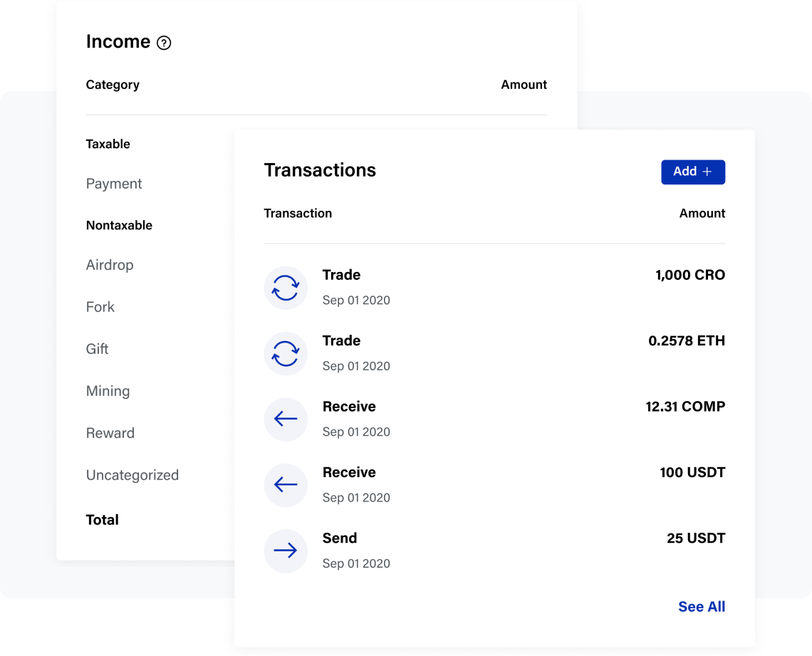Click the trade icon for 0.2578 ETH
The height and width of the screenshot is (656, 812).
[x=286, y=353]
